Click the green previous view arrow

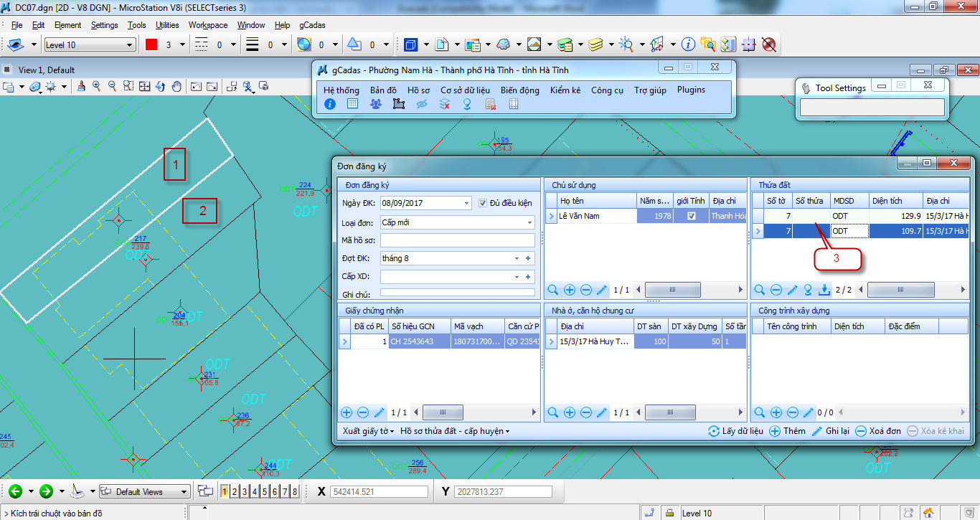click(15, 491)
